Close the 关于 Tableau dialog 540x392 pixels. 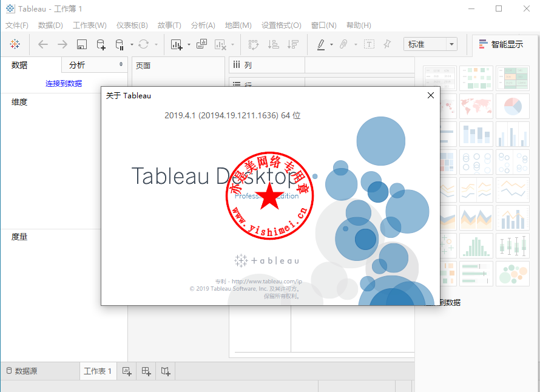pyautogui.click(x=431, y=95)
